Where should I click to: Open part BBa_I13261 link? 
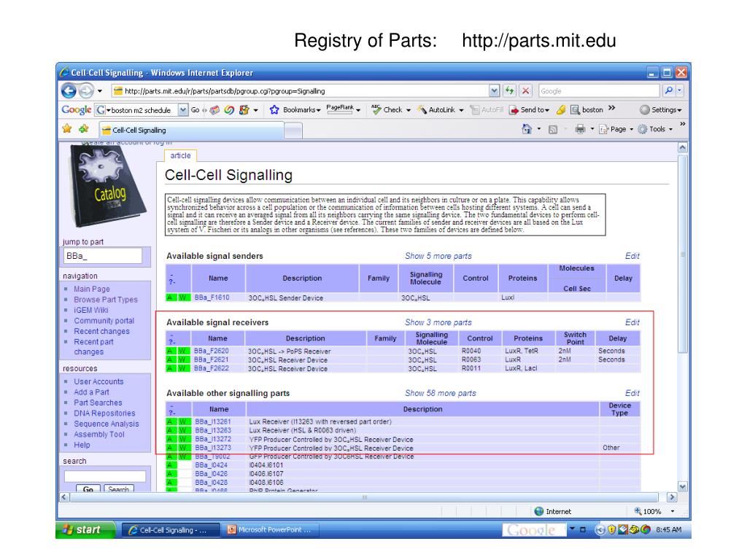(x=212, y=422)
